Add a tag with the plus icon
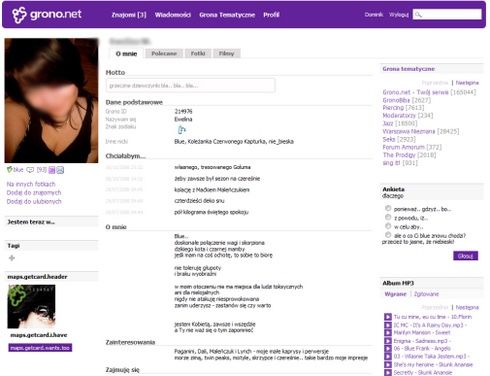 point(12,258)
